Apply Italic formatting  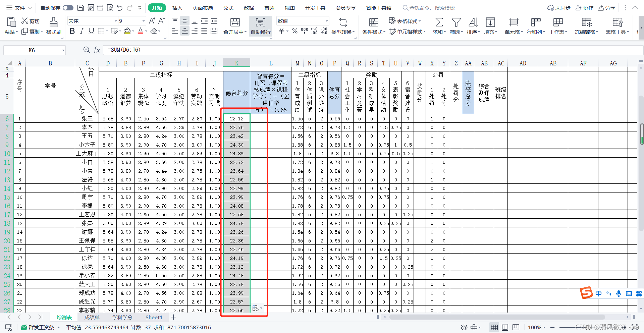coord(82,31)
